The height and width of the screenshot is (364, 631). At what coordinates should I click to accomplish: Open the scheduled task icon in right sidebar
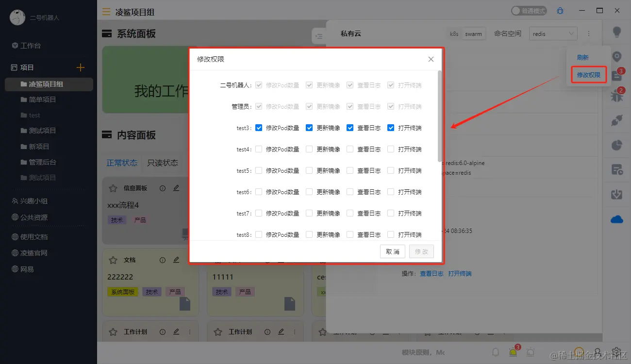point(617,169)
